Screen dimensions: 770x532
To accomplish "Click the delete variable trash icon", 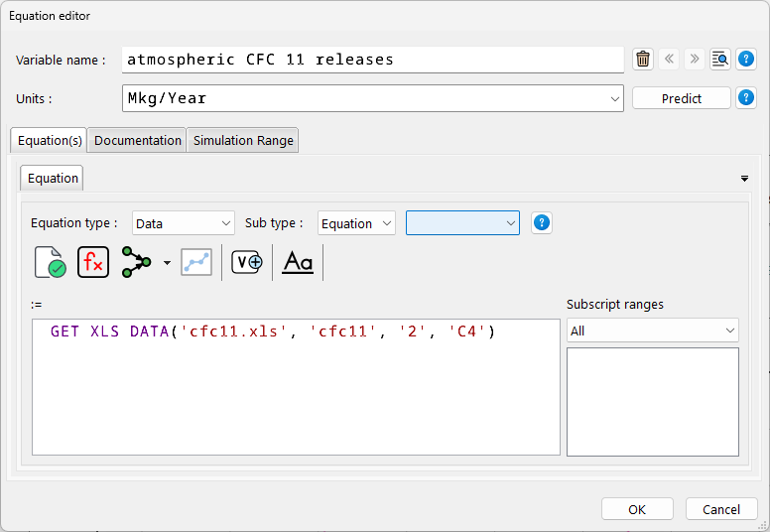I will pos(643,60).
